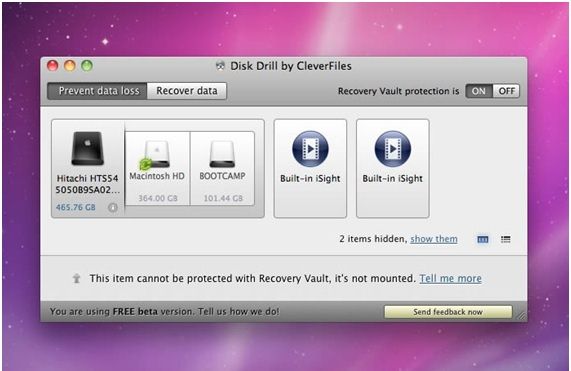Turn Recovery Vault protection ON

tap(479, 91)
